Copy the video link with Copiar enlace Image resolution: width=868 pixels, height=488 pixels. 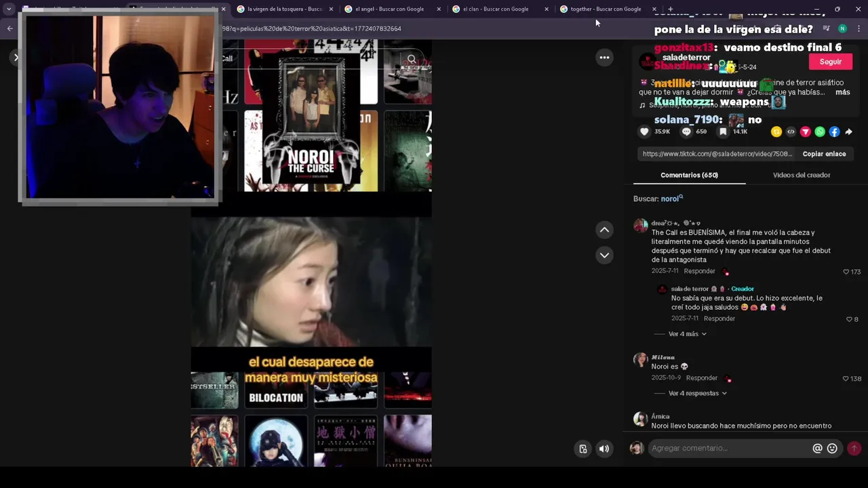[x=824, y=154]
